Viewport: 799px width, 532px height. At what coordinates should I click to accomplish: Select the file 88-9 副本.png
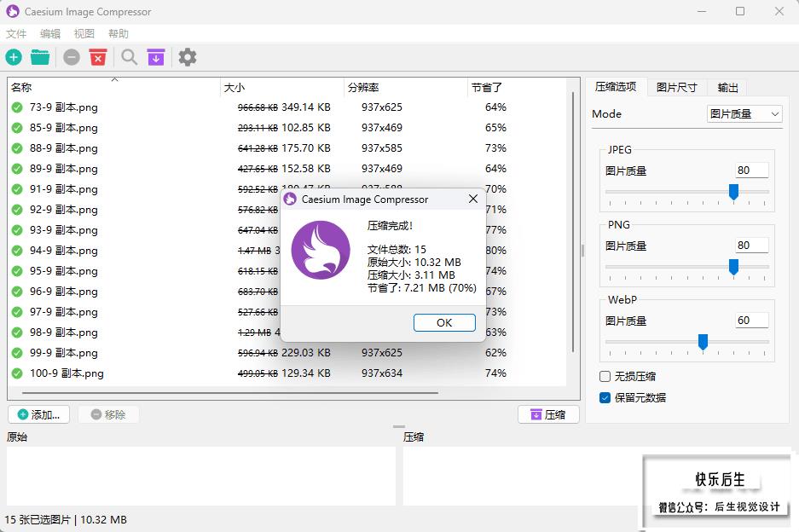pyautogui.click(x=64, y=148)
